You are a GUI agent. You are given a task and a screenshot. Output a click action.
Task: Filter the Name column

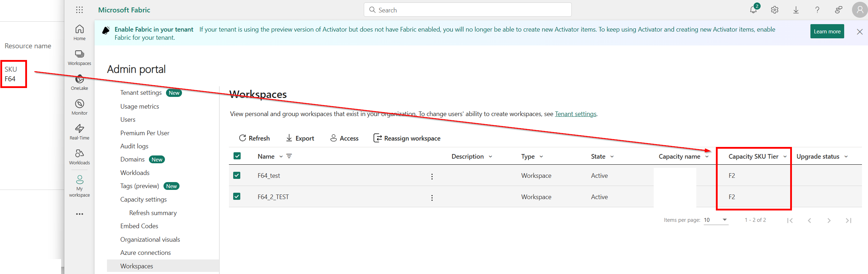289,156
